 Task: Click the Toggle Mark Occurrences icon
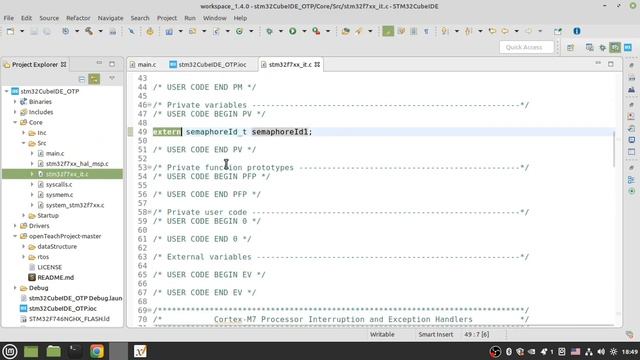[x=388, y=31]
